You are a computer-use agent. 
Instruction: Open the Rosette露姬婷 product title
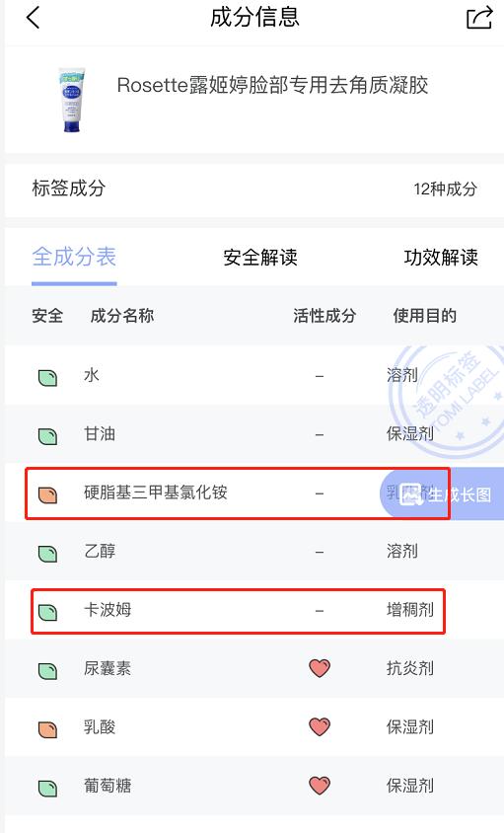272,85
